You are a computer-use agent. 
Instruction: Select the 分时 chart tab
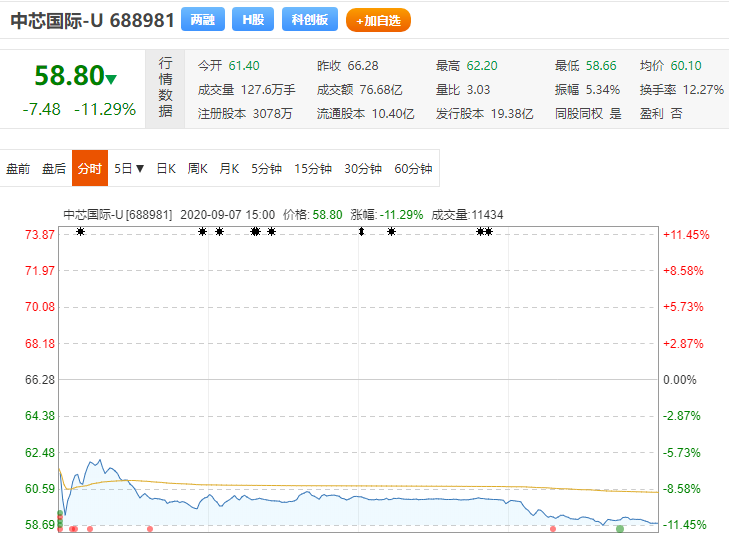(x=90, y=168)
